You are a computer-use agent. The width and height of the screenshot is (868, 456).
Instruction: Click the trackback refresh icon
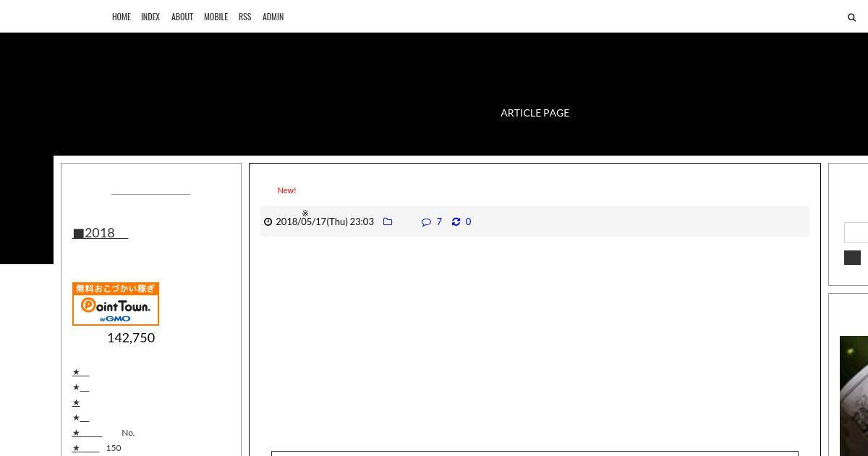(456, 221)
